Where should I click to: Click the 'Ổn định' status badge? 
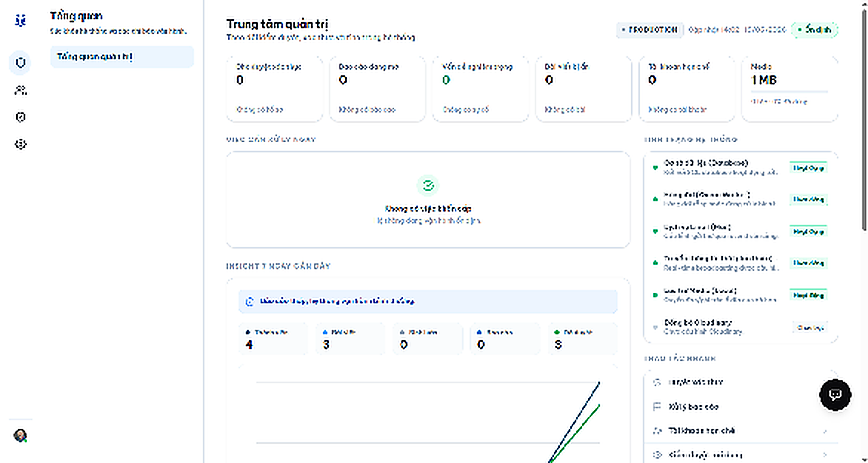point(814,30)
